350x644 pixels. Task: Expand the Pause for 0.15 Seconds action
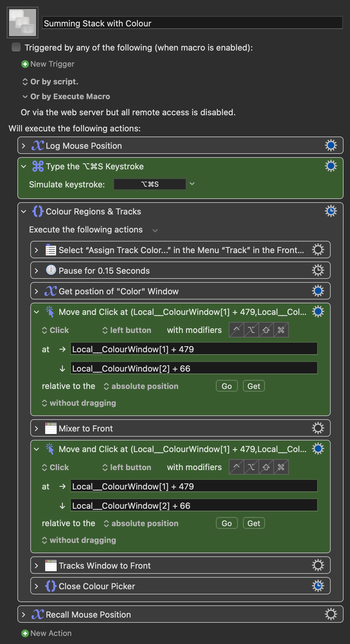tap(36, 271)
